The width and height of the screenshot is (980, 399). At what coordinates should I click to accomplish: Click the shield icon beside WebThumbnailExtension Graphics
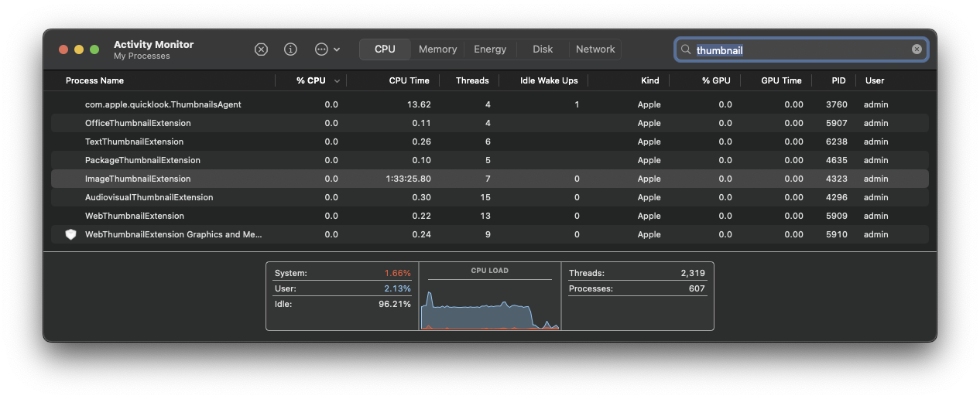(70, 234)
